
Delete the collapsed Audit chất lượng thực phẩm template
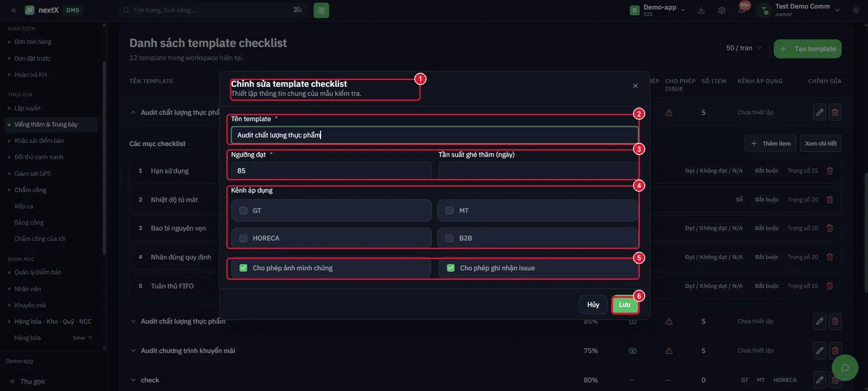[835, 321]
